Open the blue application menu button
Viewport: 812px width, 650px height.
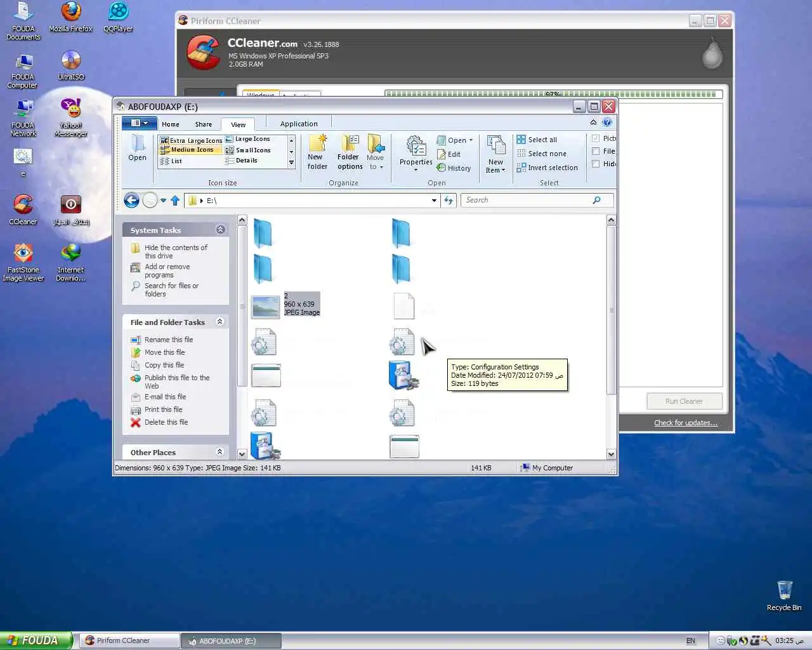[138, 123]
